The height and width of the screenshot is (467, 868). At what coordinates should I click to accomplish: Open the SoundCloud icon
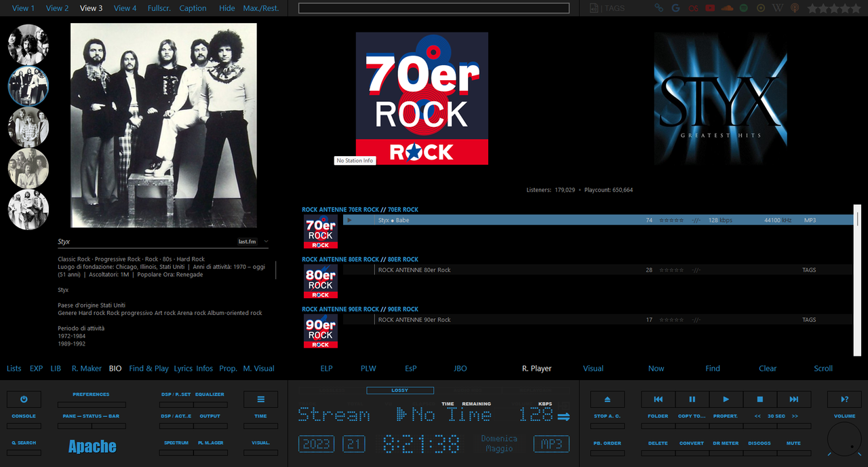[728, 8]
